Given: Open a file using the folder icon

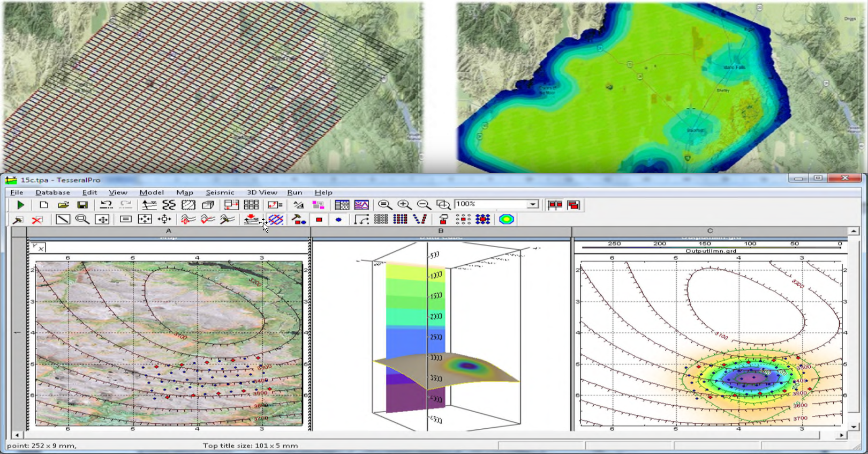Looking at the screenshot, I should pos(63,205).
